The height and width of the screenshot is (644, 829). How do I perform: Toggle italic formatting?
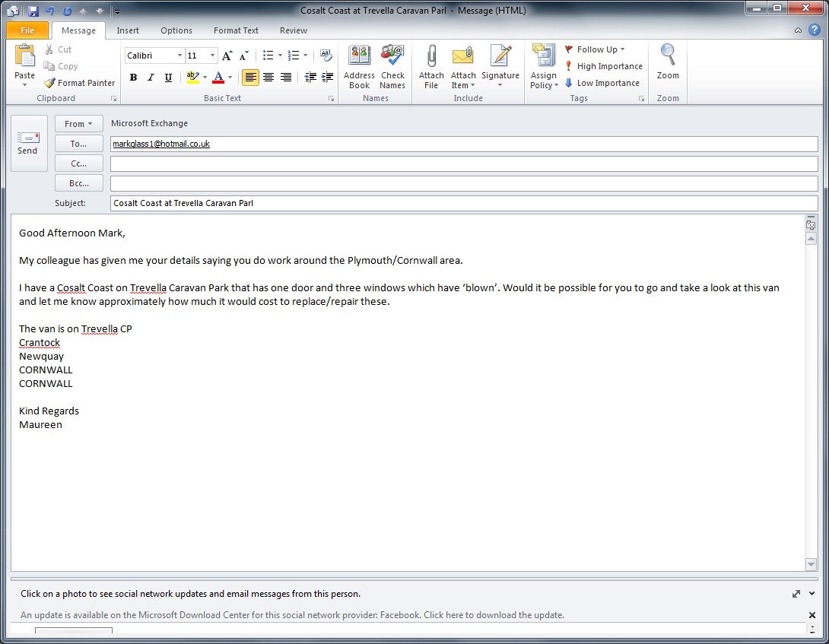point(151,78)
